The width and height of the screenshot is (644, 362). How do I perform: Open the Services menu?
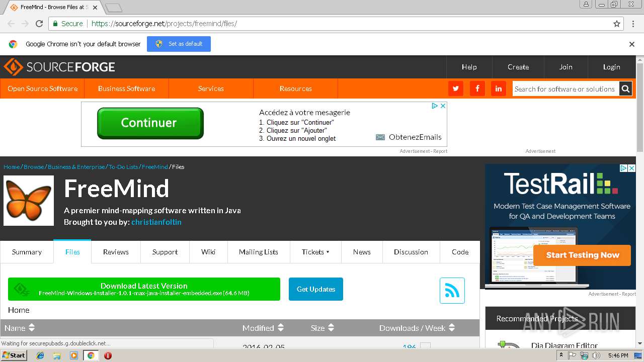point(211,88)
